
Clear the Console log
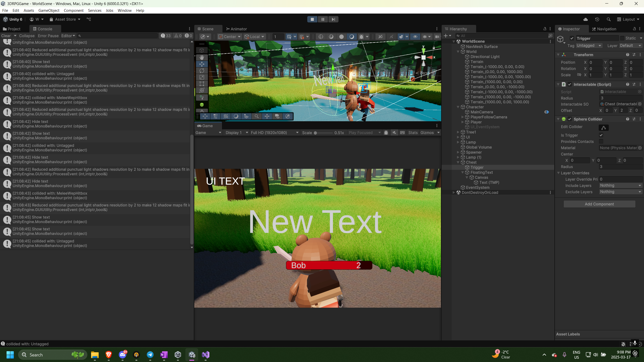(6, 35)
